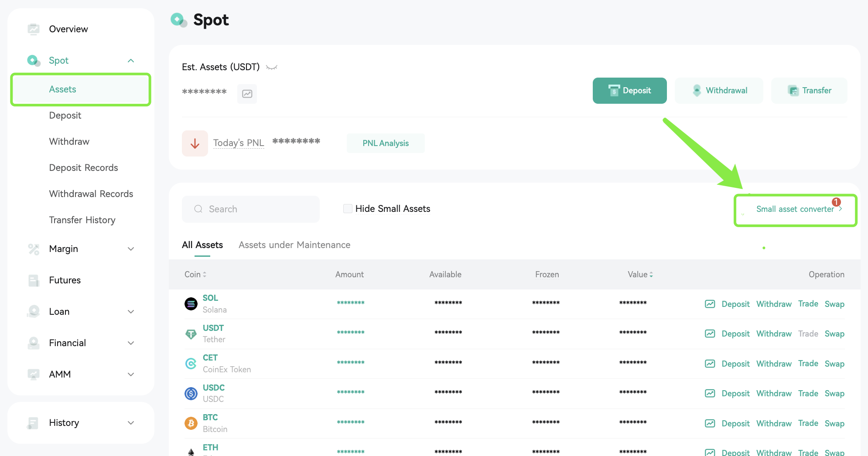
Task: Select Assets in the Spot submenu
Action: coord(81,89)
